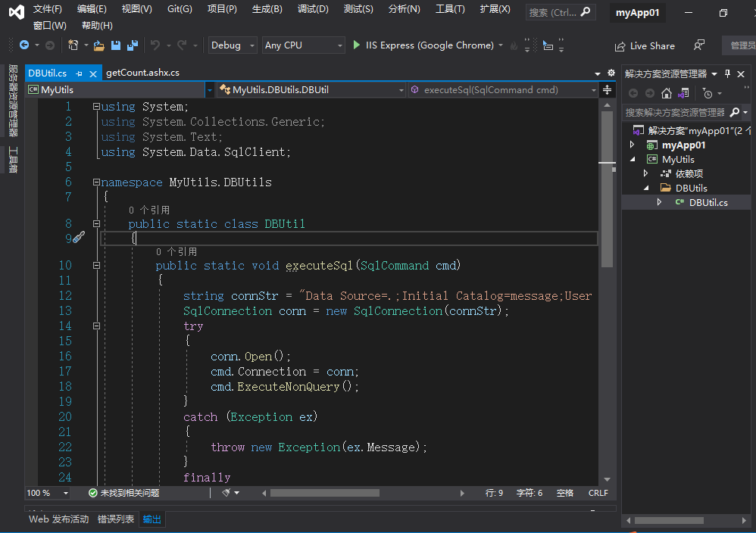This screenshot has height=533, width=756.
Task: Click the editor vertical scrollbar thumb
Action: coord(607,189)
